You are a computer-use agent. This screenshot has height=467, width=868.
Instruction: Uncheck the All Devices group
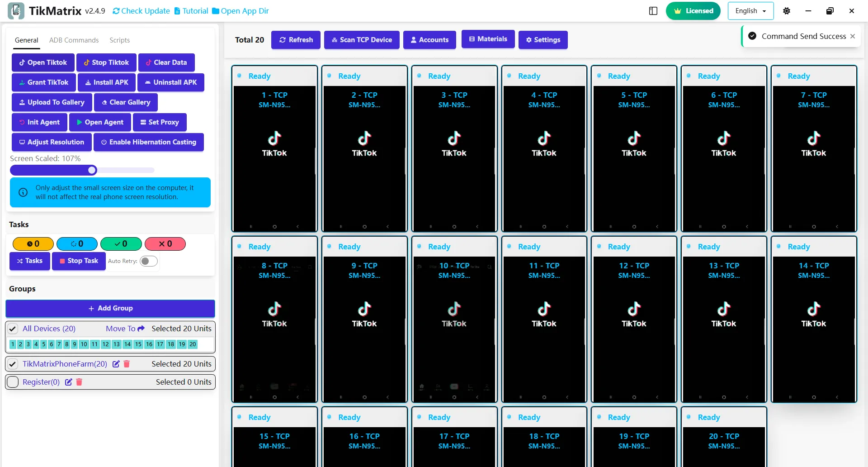click(x=13, y=329)
